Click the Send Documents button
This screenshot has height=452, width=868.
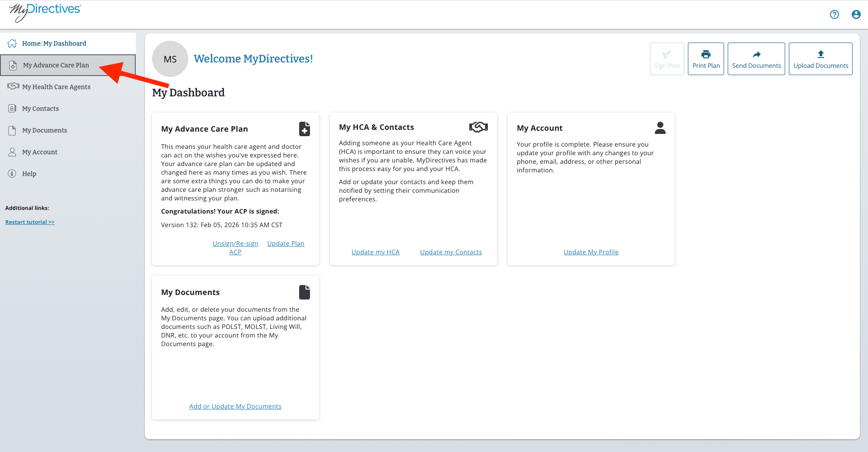tap(756, 59)
